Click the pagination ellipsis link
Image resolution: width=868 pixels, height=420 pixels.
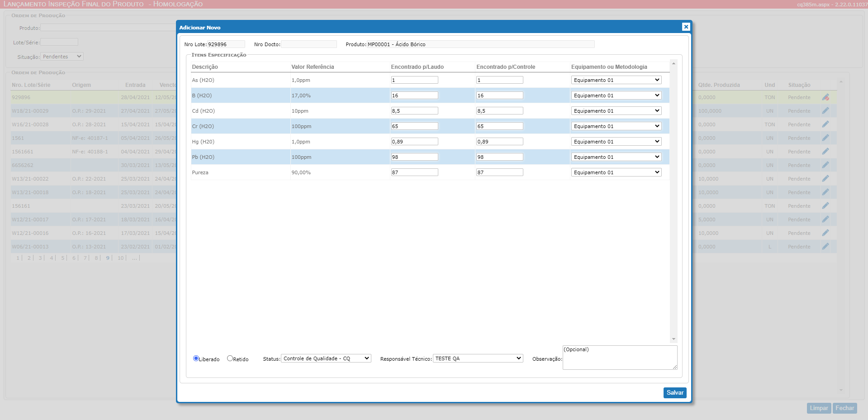coord(134,258)
